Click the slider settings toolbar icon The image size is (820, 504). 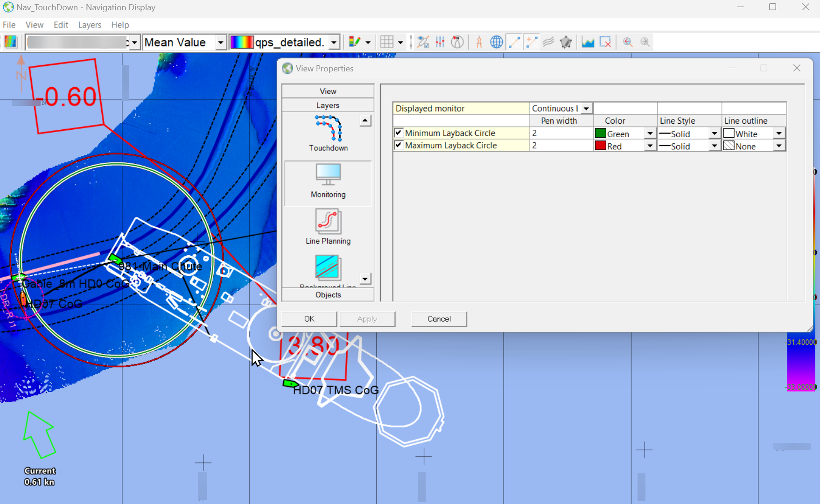click(x=440, y=42)
